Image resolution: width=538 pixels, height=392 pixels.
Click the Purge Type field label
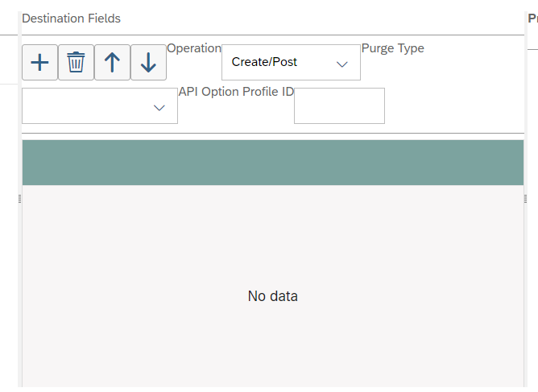[393, 48]
